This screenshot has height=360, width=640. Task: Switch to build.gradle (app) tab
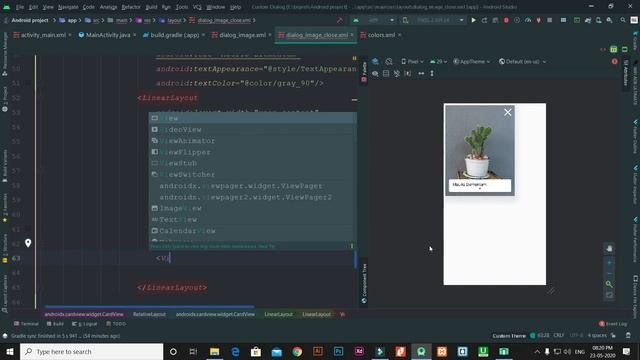[174, 35]
